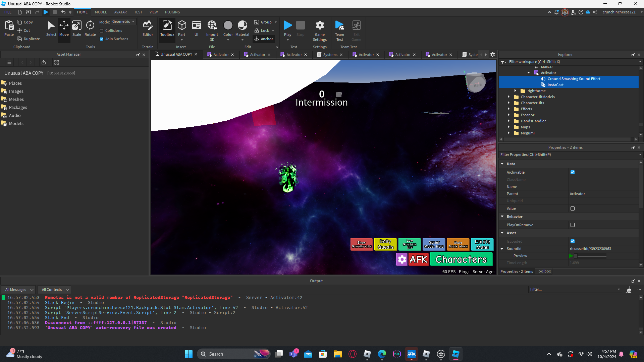The image size is (644, 362).
Task: Toggle the Collisions checkbox
Action: 101,31
